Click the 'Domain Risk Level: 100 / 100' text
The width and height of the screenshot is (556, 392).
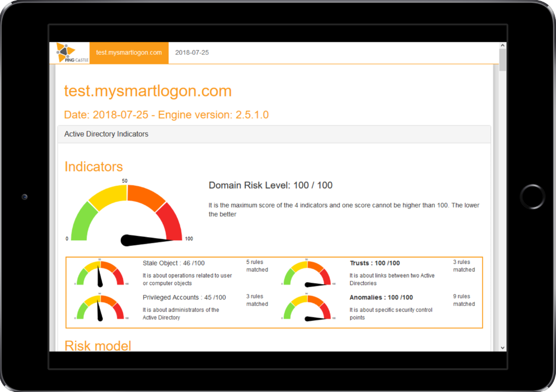coord(271,185)
